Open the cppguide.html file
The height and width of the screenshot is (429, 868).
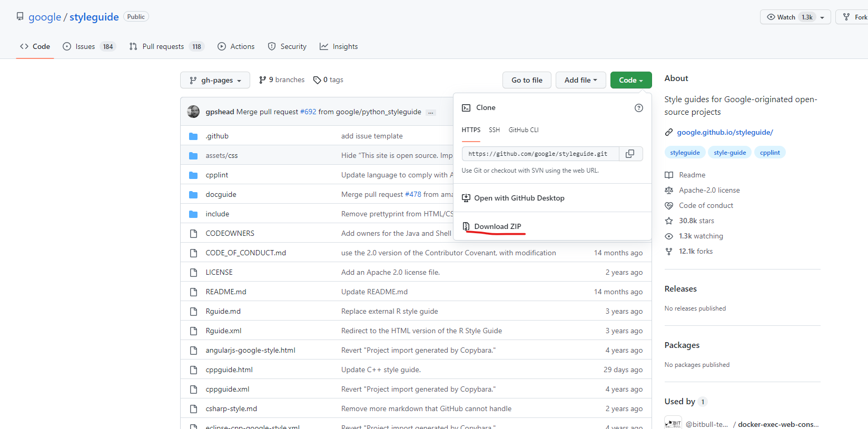[229, 370]
